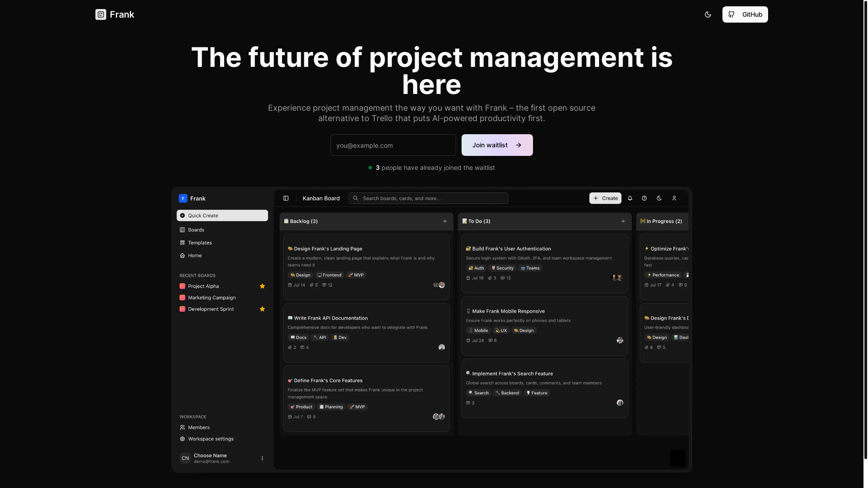Click the Kanban Board title

(321, 198)
